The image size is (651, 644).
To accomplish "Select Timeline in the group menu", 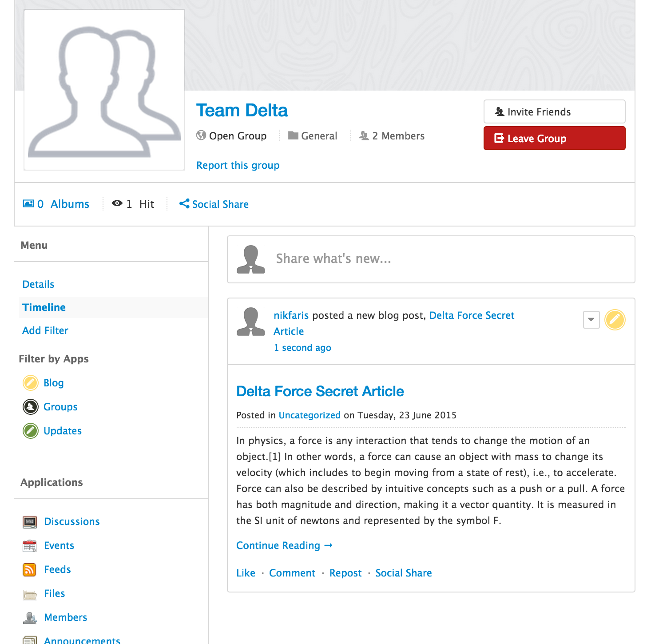I will 44,307.
